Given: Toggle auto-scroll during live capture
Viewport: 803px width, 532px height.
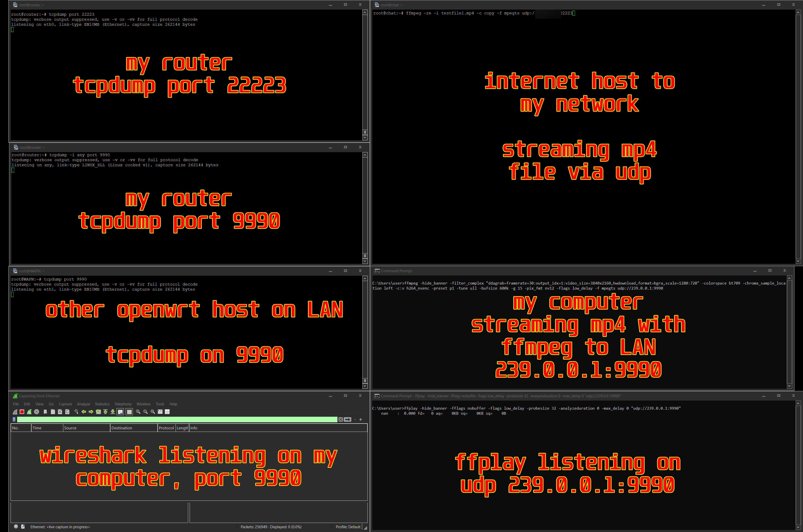Looking at the screenshot, I should [x=120, y=412].
